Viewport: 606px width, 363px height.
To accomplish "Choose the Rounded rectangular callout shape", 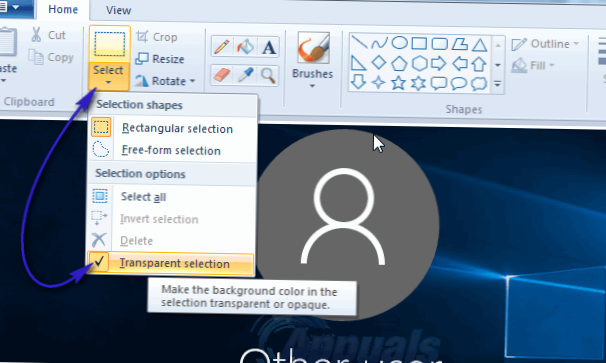I will 439,84.
